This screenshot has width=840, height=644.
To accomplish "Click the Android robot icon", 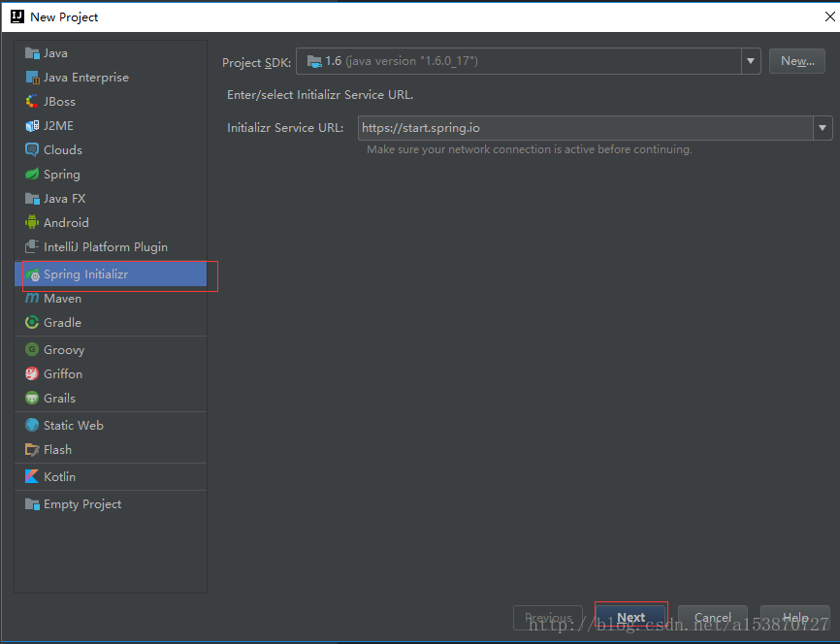I will (32, 222).
